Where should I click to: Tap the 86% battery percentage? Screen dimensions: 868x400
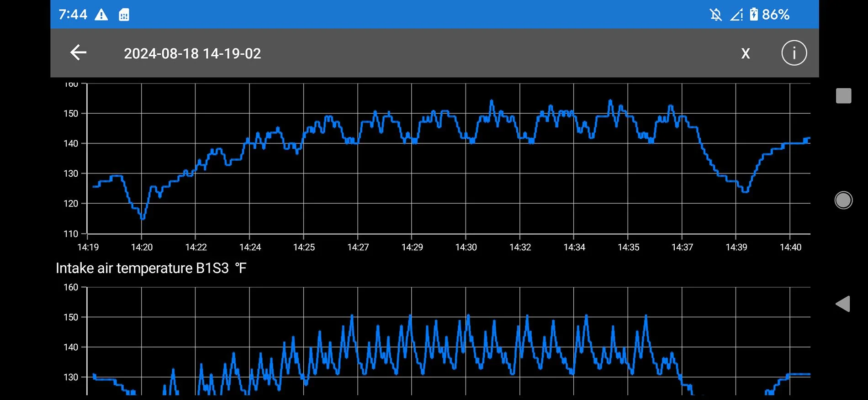point(776,15)
